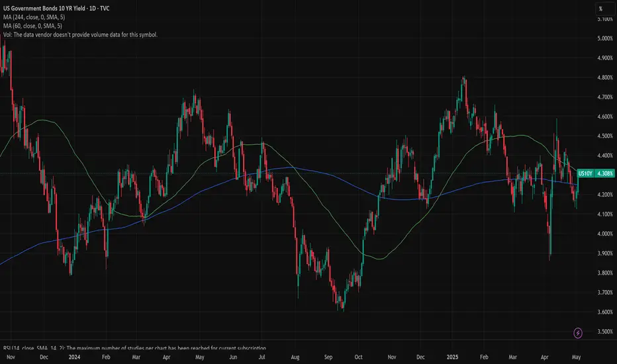This screenshot has width=617, height=364.
Task: Click the Vol data vendor notice legend
Action: (x=80, y=34)
